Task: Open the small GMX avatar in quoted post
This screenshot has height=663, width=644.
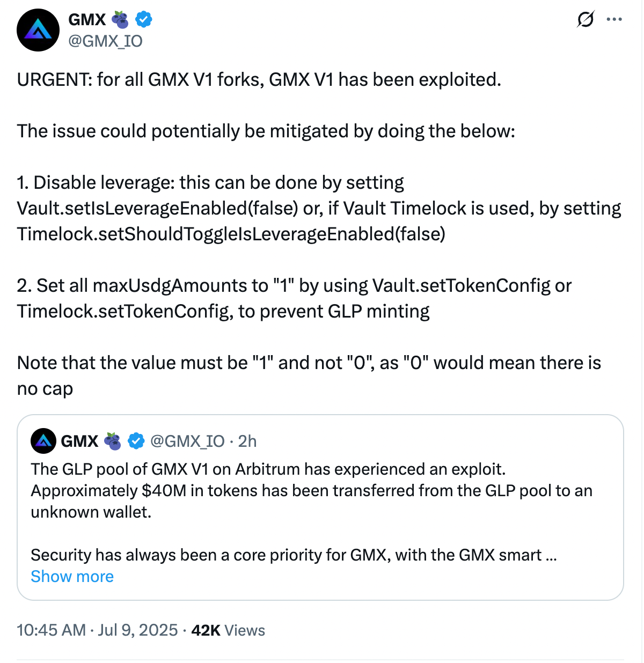Action: pyautogui.click(x=43, y=441)
